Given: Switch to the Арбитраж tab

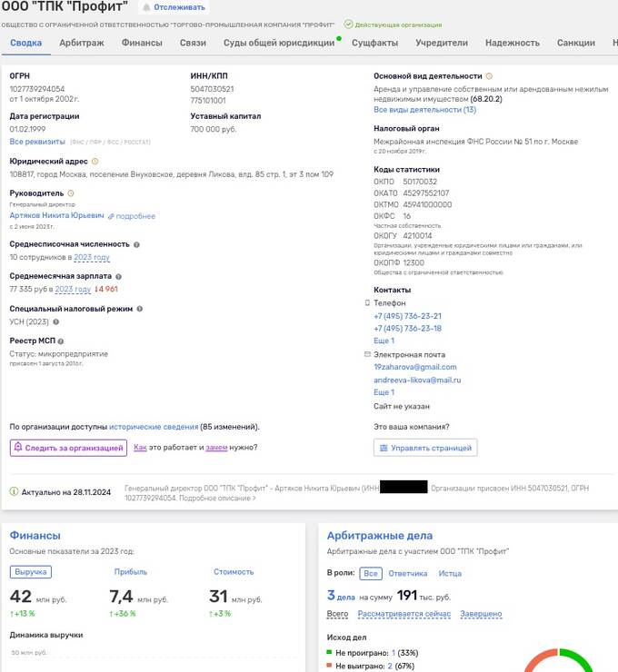Looking at the screenshot, I should click(82, 43).
